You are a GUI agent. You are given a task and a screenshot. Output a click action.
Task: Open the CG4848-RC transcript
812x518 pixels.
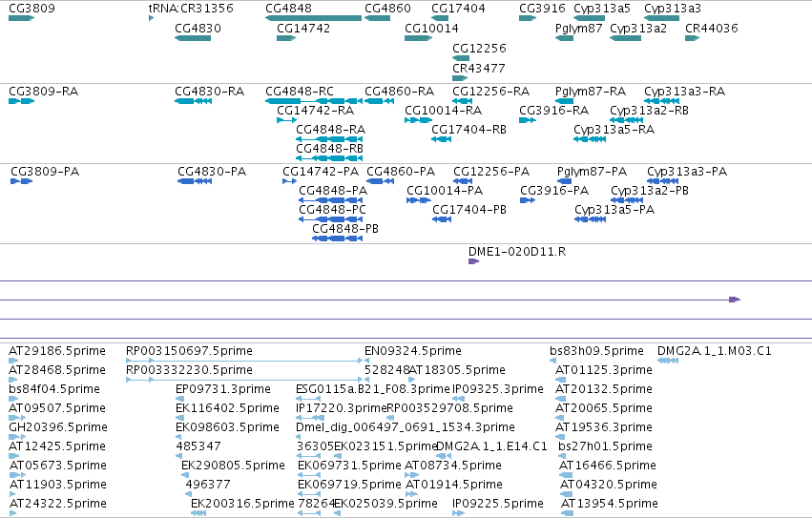(314, 101)
